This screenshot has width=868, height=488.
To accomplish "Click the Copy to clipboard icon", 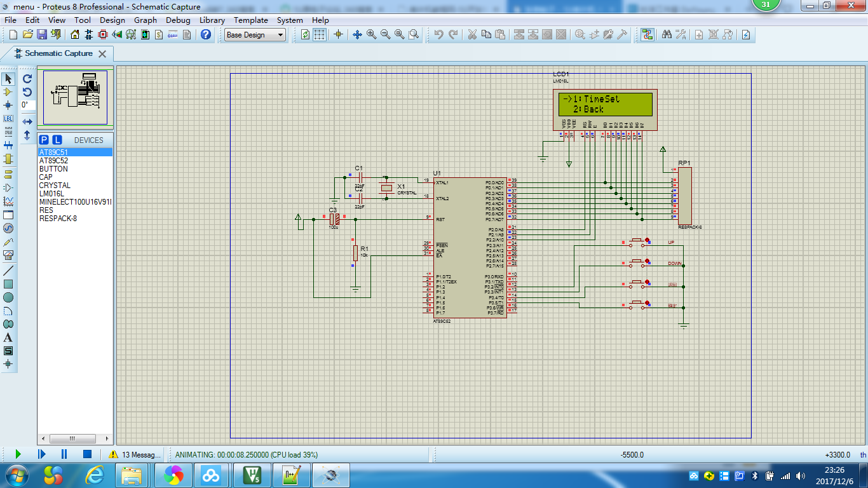I will 486,35.
